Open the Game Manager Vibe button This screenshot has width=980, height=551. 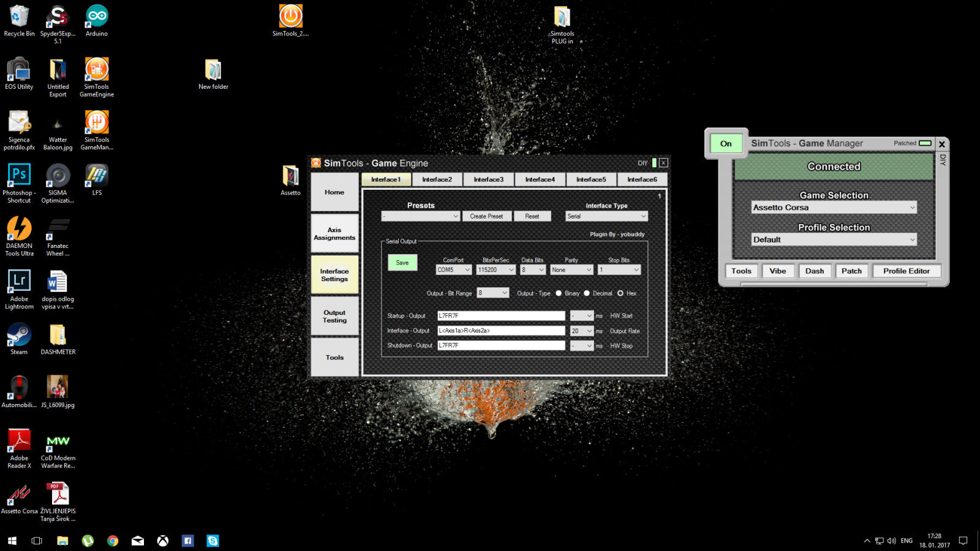coord(778,271)
